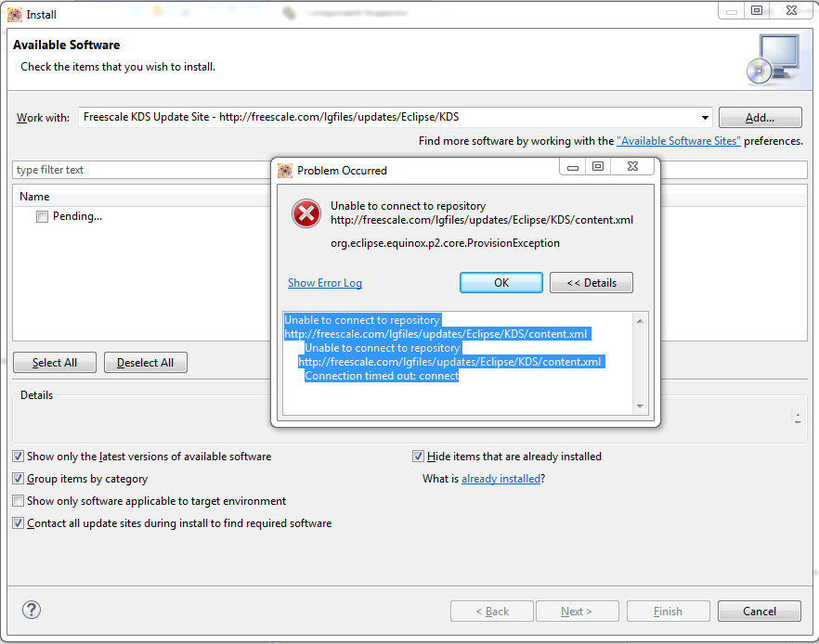
Task: Check the Pending item in the software list
Action: (41, 215)
